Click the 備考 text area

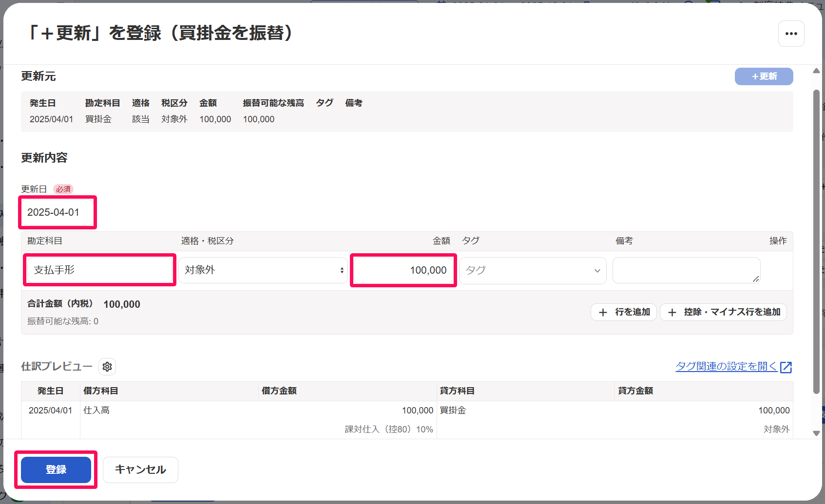click(686, 270)
